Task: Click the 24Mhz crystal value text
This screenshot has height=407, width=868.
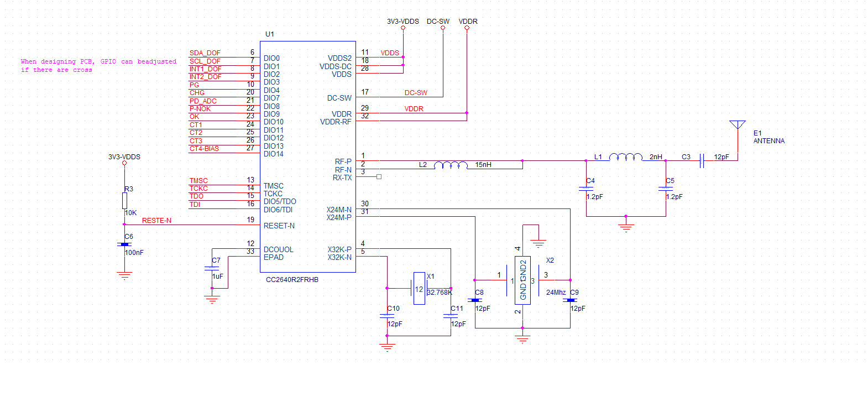Action: coord(556,293)
